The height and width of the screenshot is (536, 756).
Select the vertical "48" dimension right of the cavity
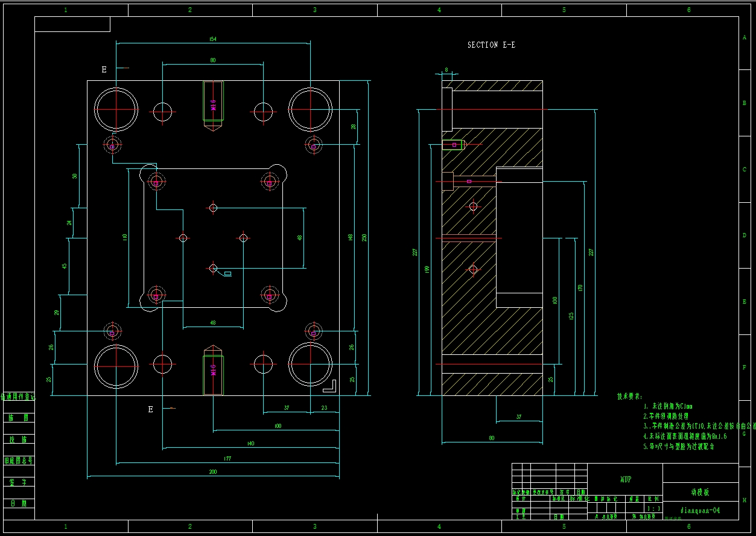coord(300,238)
